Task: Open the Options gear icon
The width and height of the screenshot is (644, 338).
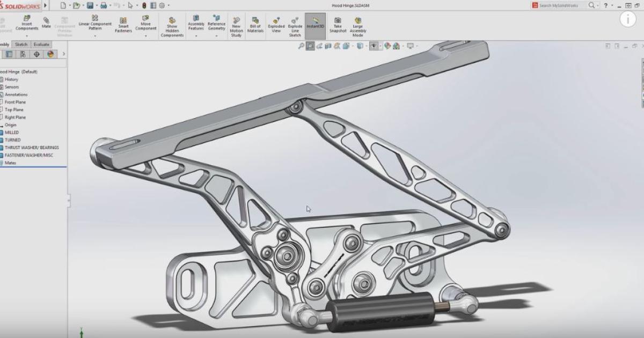Action: click(162, 5)
